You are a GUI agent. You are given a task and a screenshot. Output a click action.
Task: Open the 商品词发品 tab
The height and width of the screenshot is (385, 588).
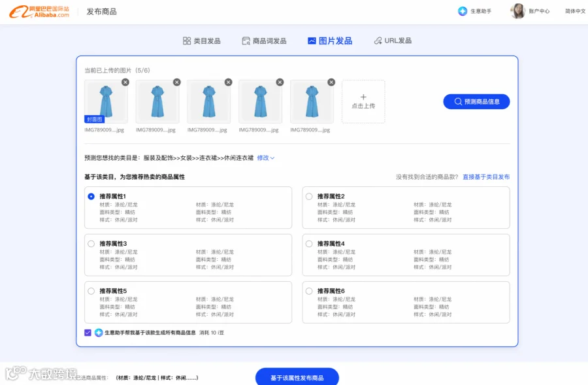pos(265,41)
